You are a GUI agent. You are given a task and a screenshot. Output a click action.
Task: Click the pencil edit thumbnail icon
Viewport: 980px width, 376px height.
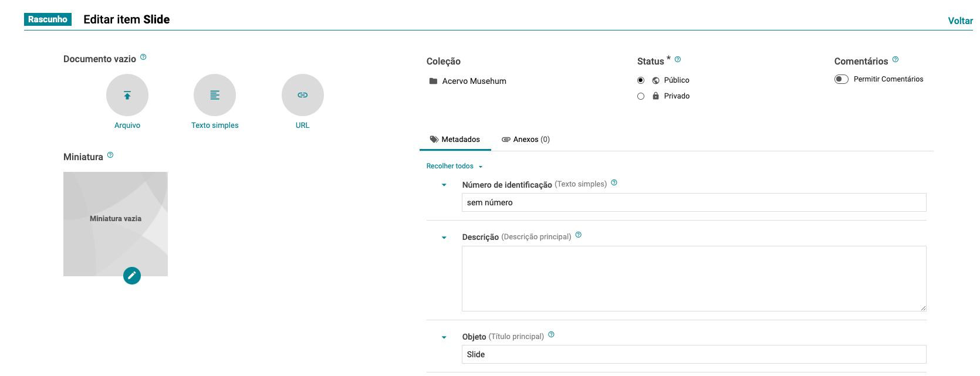click(132, 275)
